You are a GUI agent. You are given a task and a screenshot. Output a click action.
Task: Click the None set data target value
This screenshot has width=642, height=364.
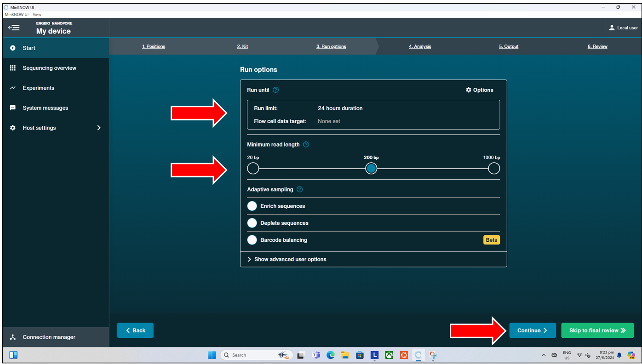[x=329, y=121]
